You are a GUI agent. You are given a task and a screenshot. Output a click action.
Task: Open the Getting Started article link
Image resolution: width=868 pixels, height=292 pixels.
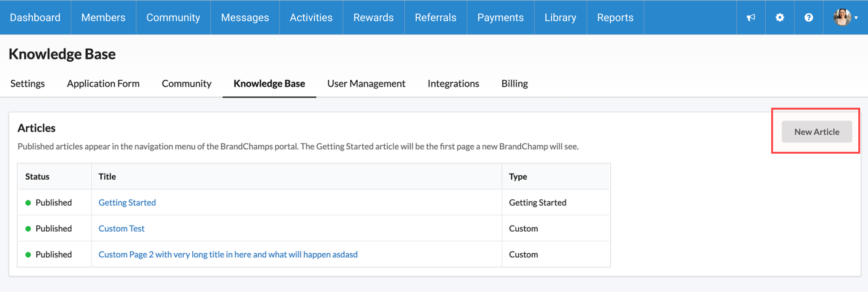(x=127, y=203)
